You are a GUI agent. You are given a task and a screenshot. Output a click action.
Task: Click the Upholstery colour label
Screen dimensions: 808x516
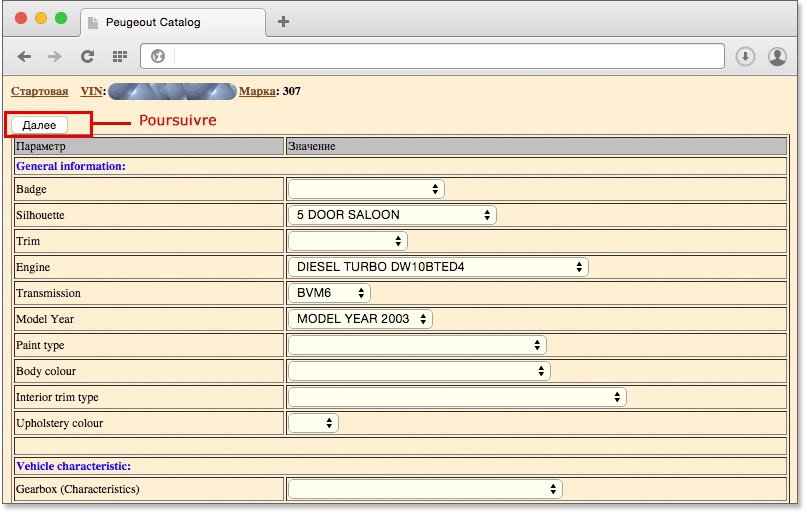[x=59, y=423]
